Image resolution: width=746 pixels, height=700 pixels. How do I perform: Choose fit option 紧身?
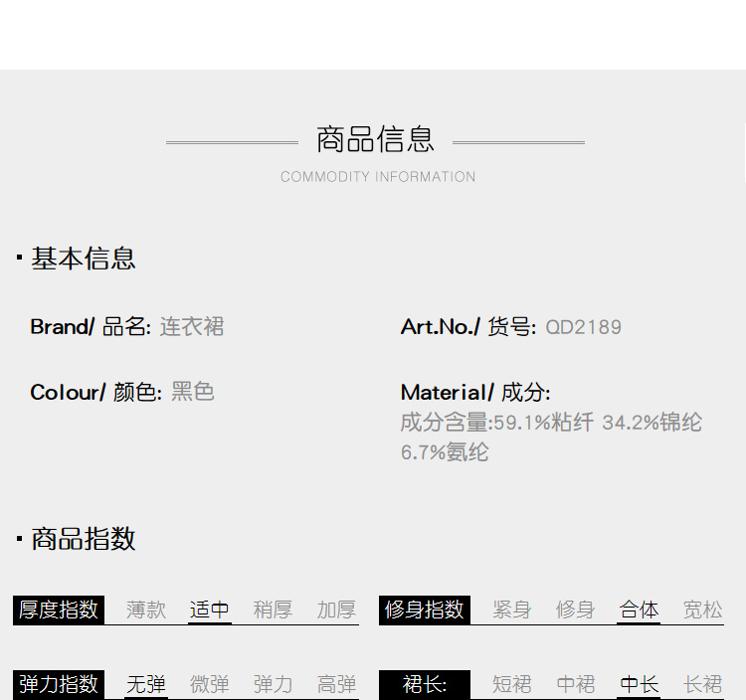point(512,611)
